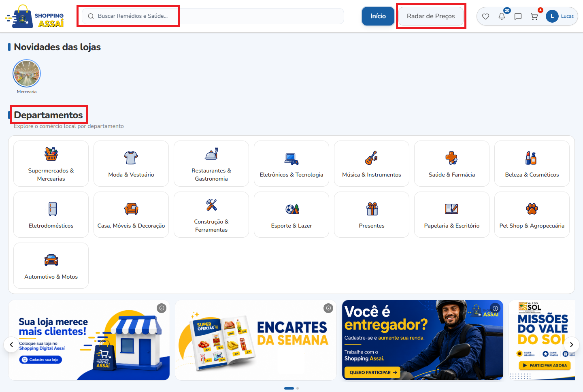This screenshot has width=583, height=392.
Task: Click the search magnifier icon
Action: 91,16
